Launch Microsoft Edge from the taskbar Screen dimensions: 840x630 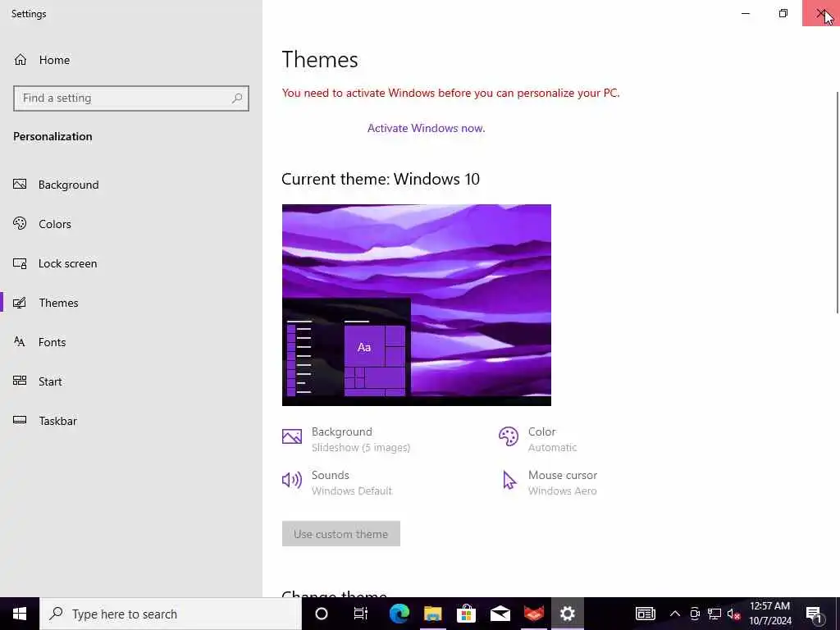pyautogui.click(x=399, y=614)
